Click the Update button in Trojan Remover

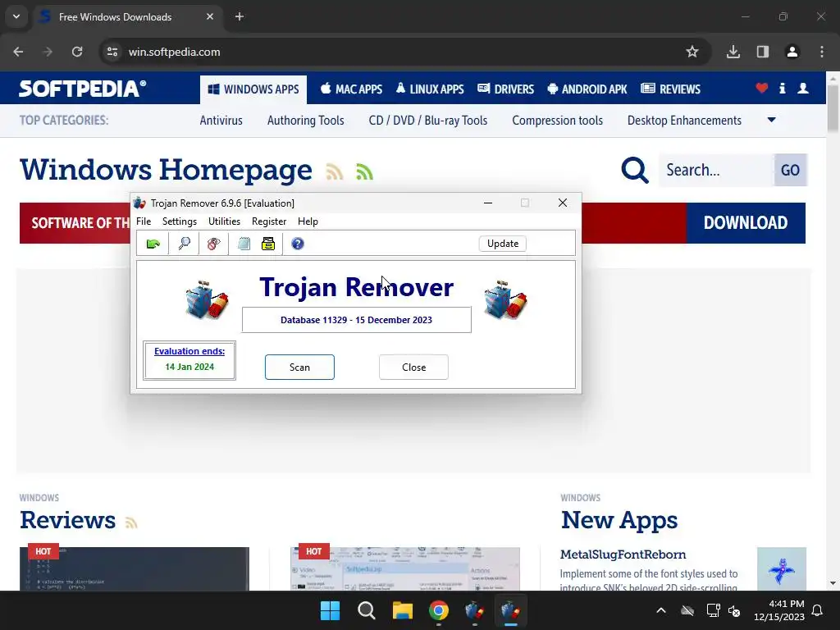pos(503,243)
